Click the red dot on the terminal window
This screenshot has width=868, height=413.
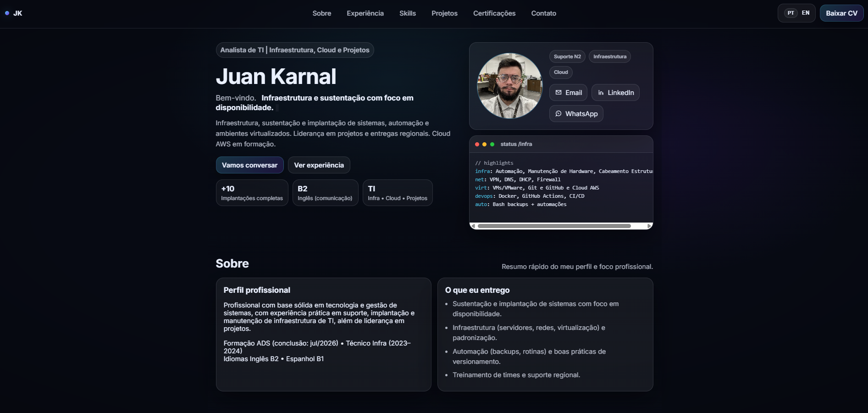tap(477, 144)
